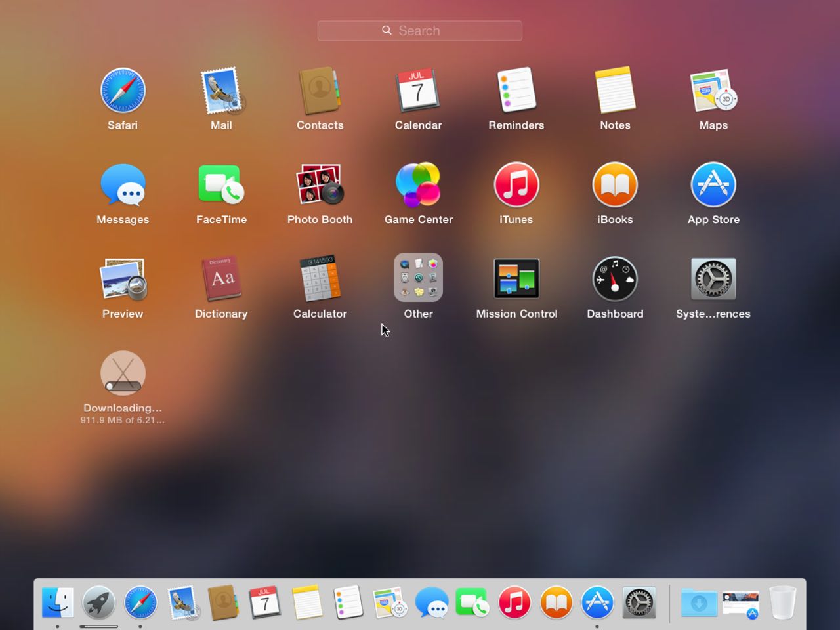Open Safari from the Launchpad grid
The height and width of the screenshot is (630, 840).
123,91
